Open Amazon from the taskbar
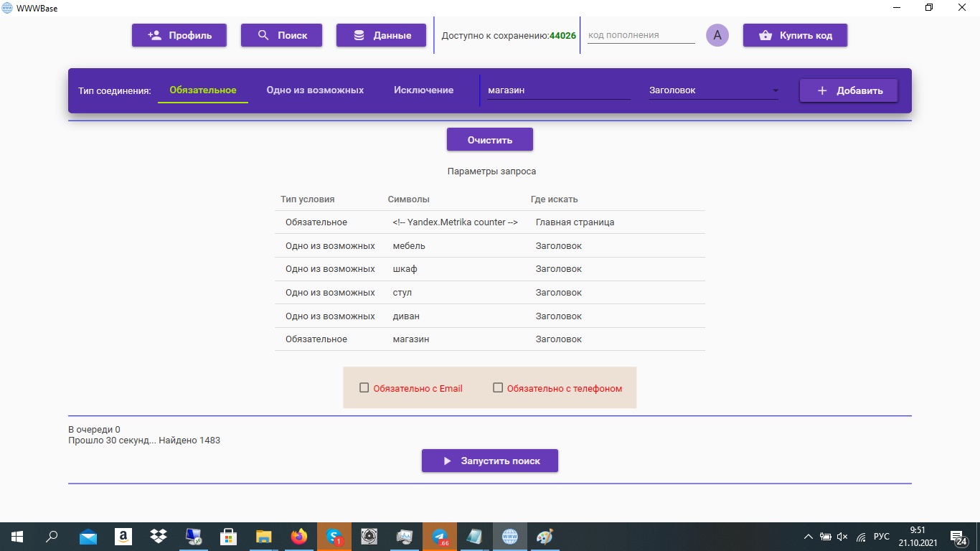This screenshot has width=980, height=551. click(123, 537)
